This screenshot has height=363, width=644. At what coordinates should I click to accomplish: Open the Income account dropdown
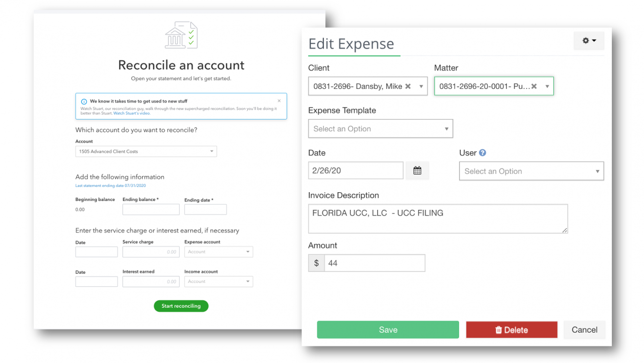tap(219, 282)
